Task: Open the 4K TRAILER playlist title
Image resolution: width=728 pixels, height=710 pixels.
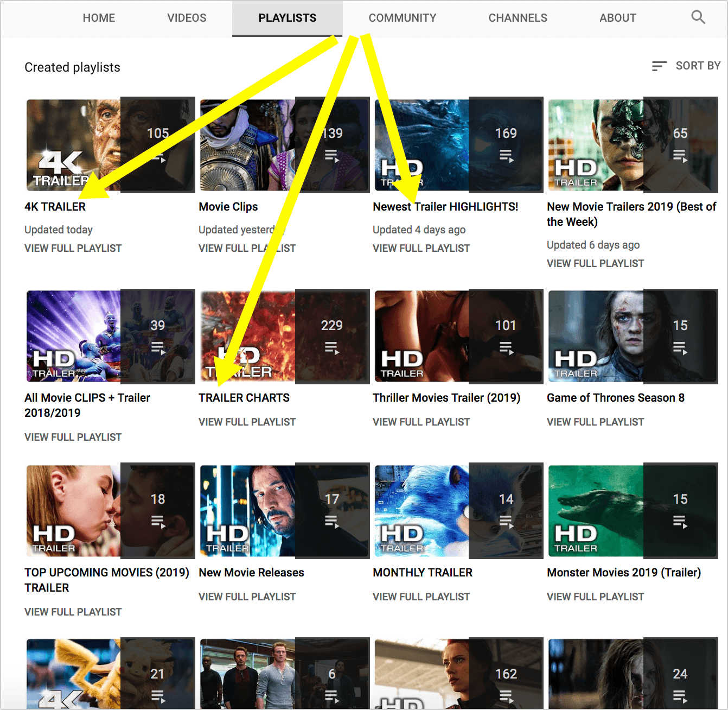Action: point(55,207)
